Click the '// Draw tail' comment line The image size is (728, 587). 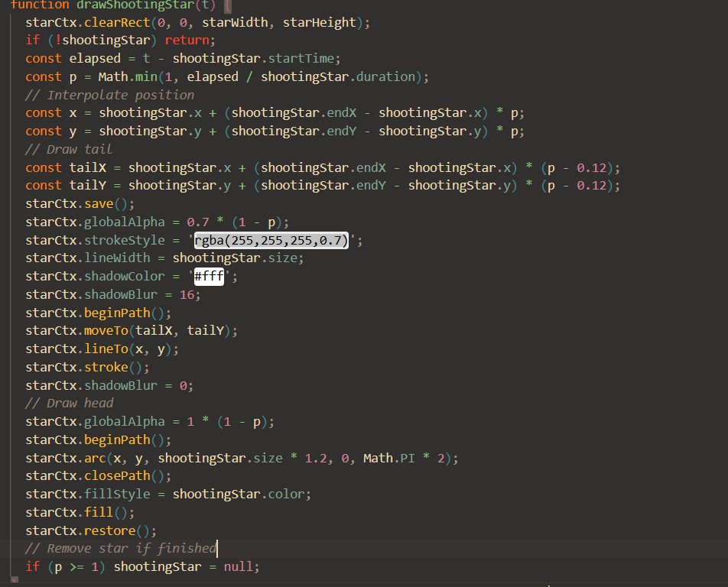[69, 149]
